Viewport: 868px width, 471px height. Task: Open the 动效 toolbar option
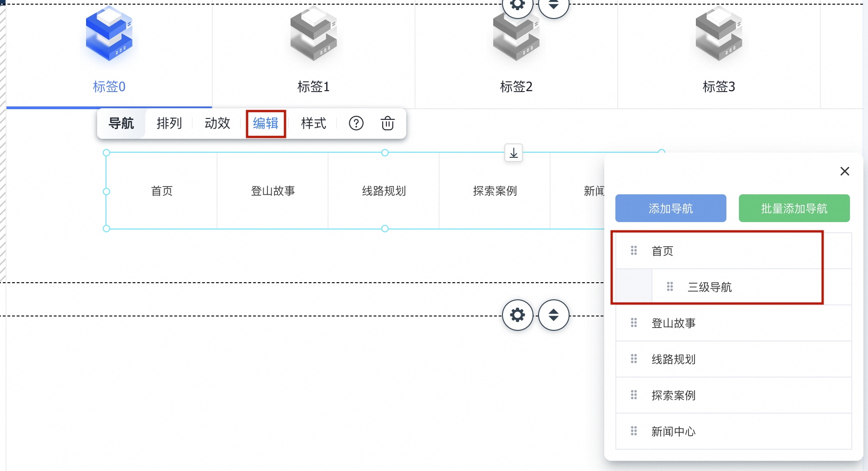(x=217, y=124)
